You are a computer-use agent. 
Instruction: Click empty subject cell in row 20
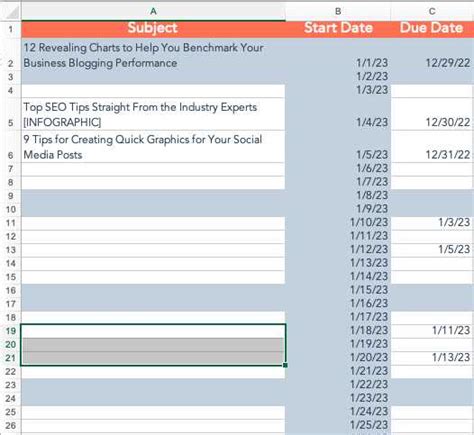click(153, 345)
